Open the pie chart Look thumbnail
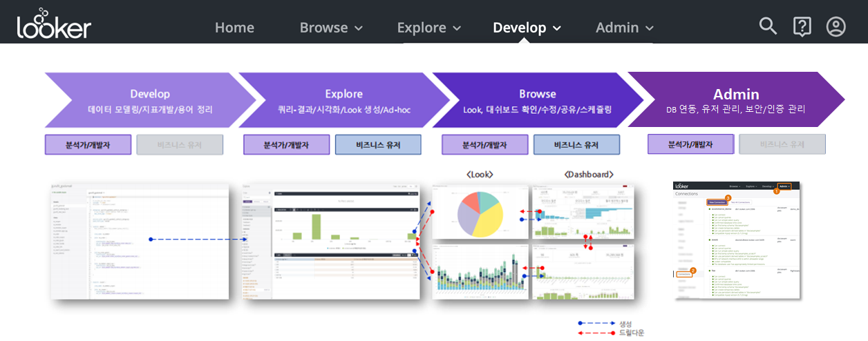Image resolution: width=868 pixels, height=341 pixels. point(480,211)
